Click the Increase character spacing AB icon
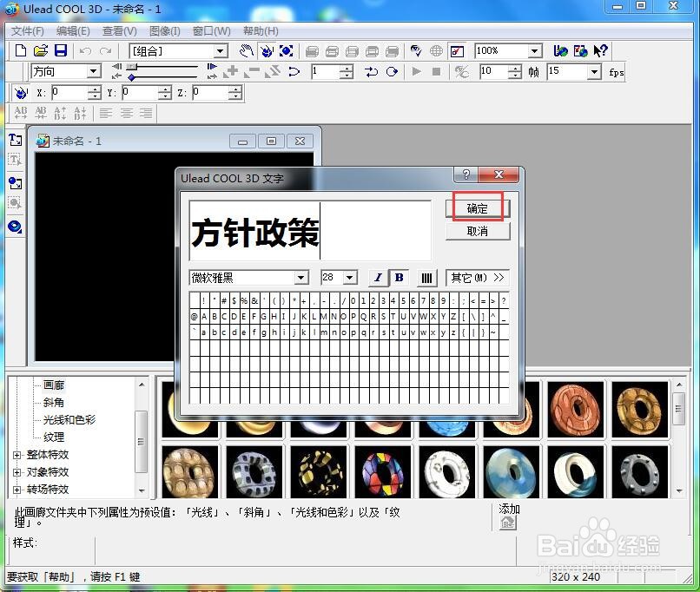The image size is (700, 592). pyautogui.click(x=21, y=113)
